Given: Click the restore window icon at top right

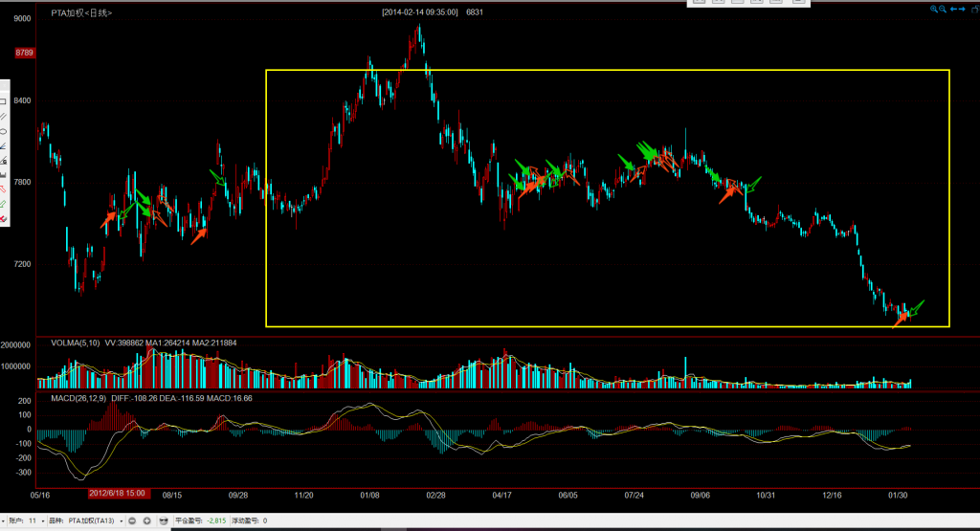Looking at the screenshot, I should (973, 9).
